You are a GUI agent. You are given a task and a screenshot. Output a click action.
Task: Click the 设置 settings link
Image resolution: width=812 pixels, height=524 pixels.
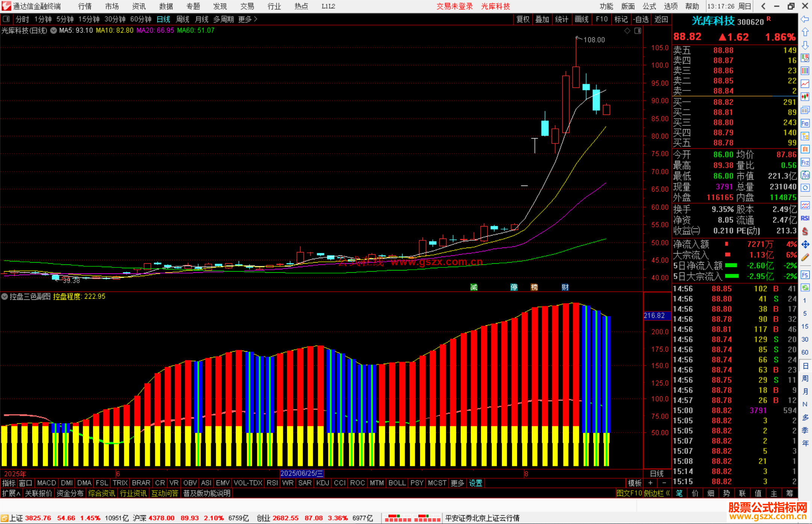click(x=476, y=483)
